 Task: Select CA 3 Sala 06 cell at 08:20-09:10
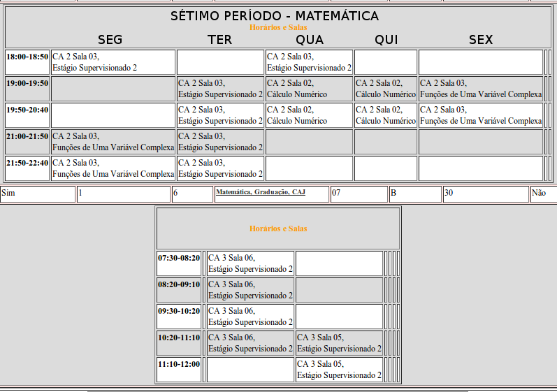(250, 290)
